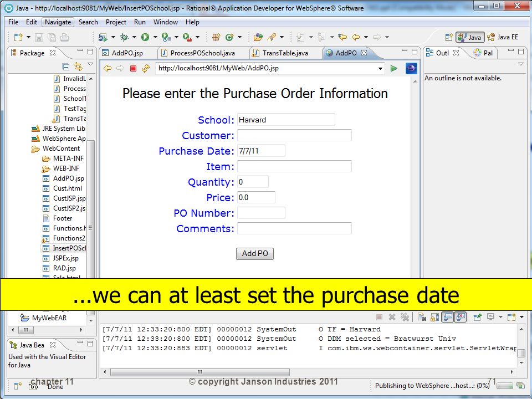The image size is (532, 399).
Task: Click the red browser Stop button
Action: (x=133, y=69)
